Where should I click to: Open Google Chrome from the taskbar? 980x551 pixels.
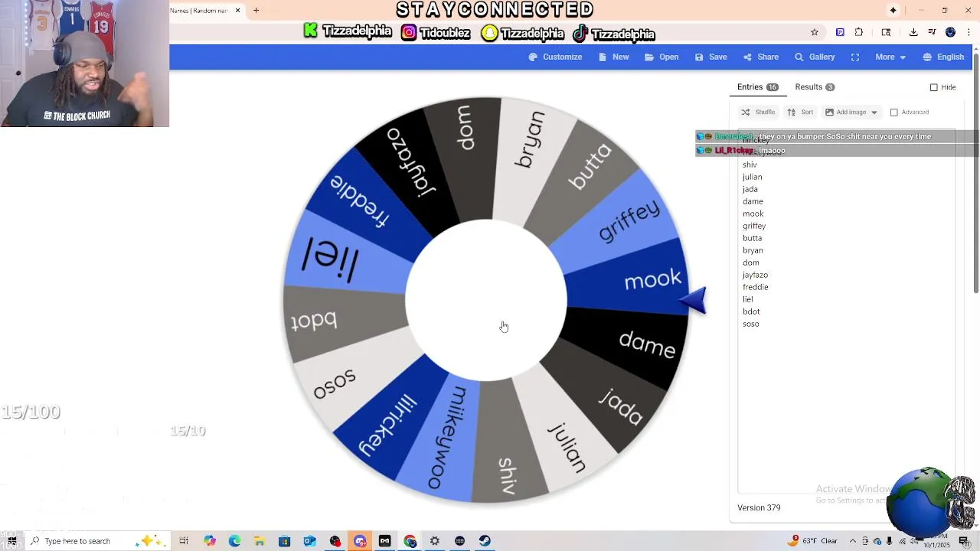[x=410, y=541]
